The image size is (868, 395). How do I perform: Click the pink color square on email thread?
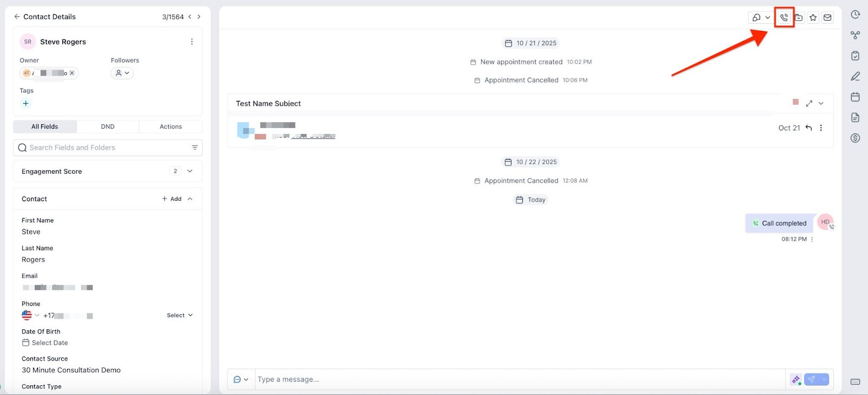click(795, 102)
